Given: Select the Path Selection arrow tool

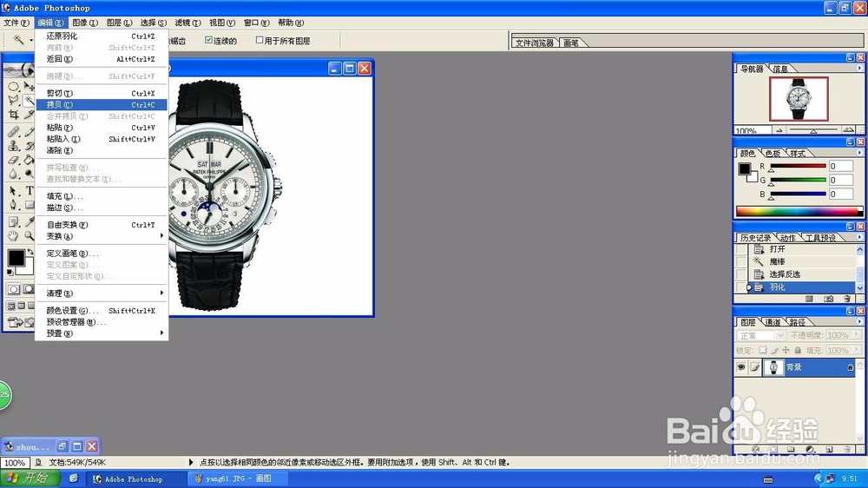Looking at the screenshot, I should pyautogui.click(x=13, y=191).
